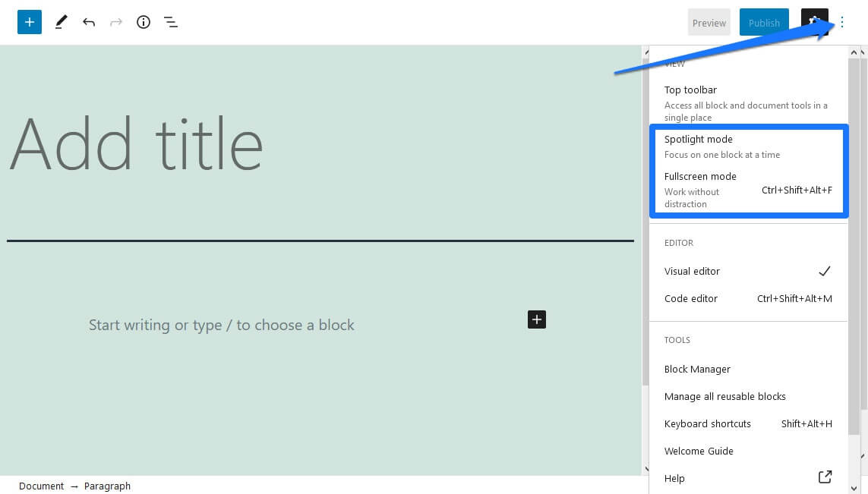Screen dimensions: 868x494
Task: Open content details info icon
Action: click(x=144, y=22)
